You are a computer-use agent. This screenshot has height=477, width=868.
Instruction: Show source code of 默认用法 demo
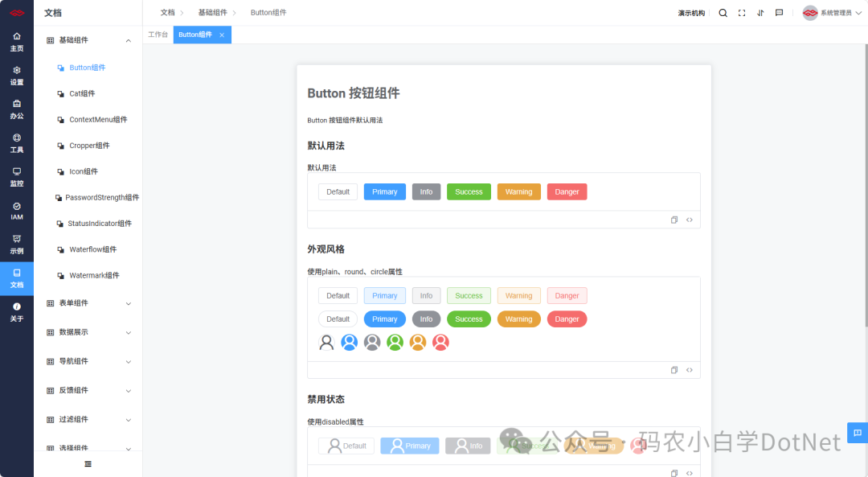click(x=690, y=220)
